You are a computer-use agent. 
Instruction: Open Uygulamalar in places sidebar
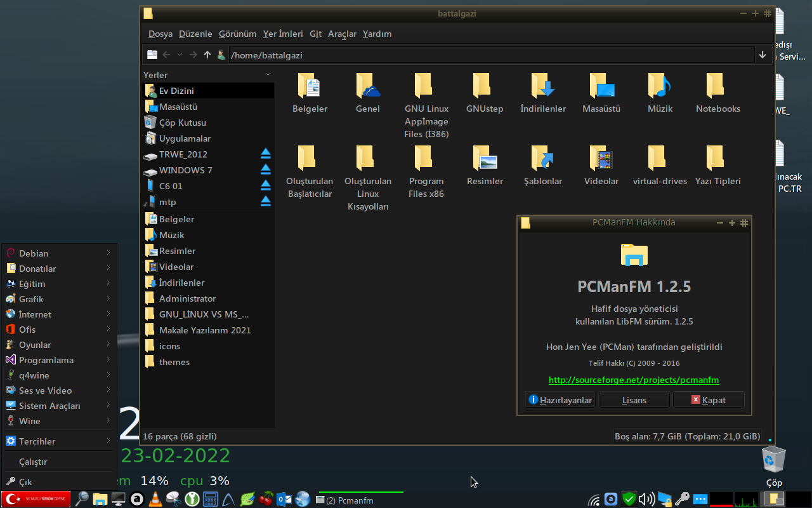pos(209,138)
